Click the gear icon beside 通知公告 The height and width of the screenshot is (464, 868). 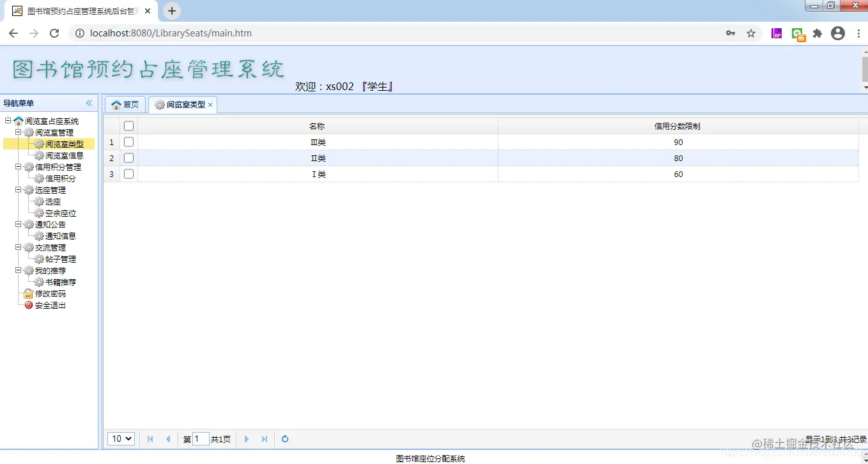coord(29,224)
